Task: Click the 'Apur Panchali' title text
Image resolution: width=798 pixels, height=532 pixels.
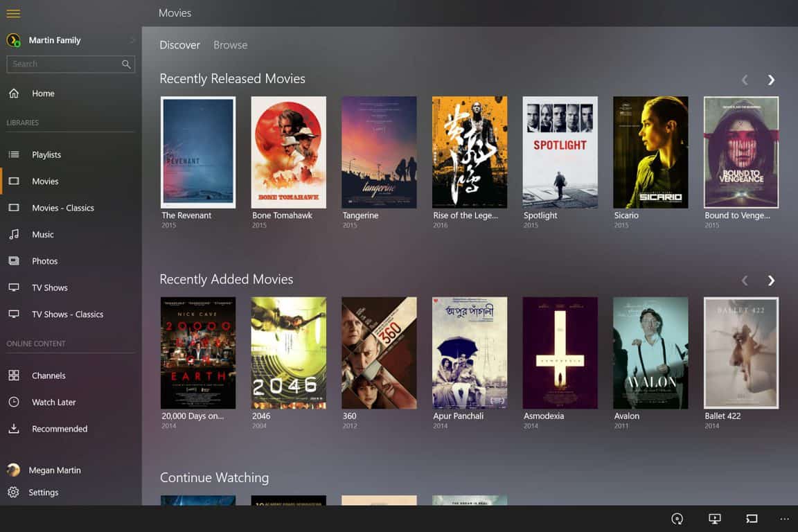Action: click(458, 416)
